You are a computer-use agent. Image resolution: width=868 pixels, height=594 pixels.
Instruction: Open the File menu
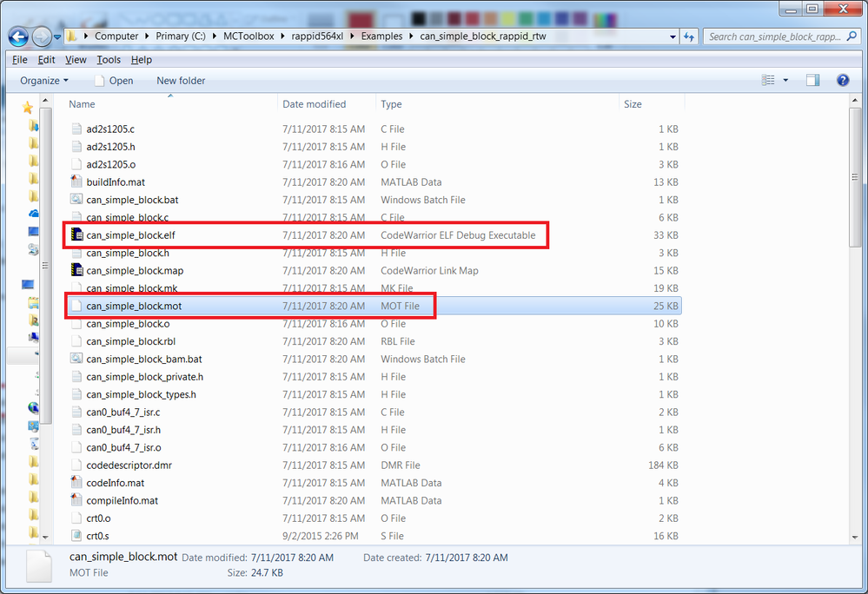[19, 60]
